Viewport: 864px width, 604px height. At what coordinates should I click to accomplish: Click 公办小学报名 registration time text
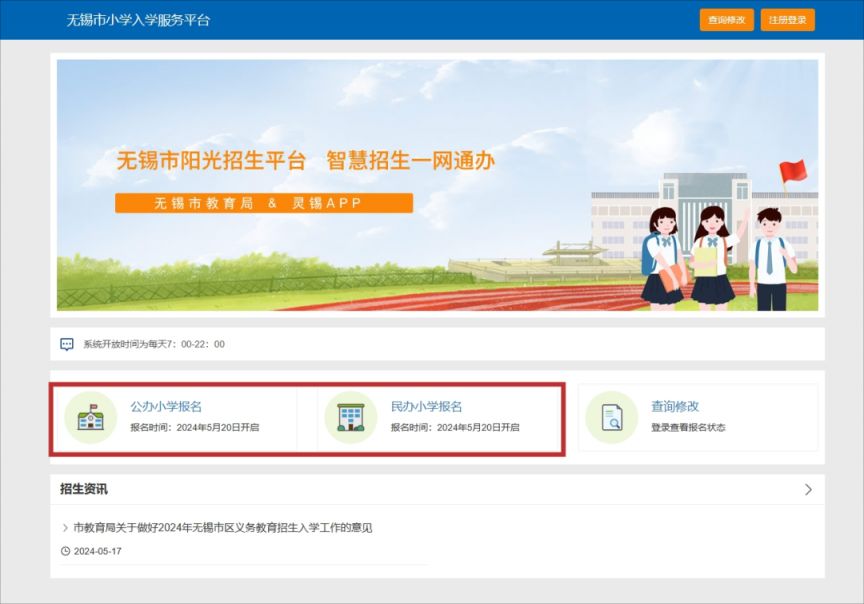[195, 428]
